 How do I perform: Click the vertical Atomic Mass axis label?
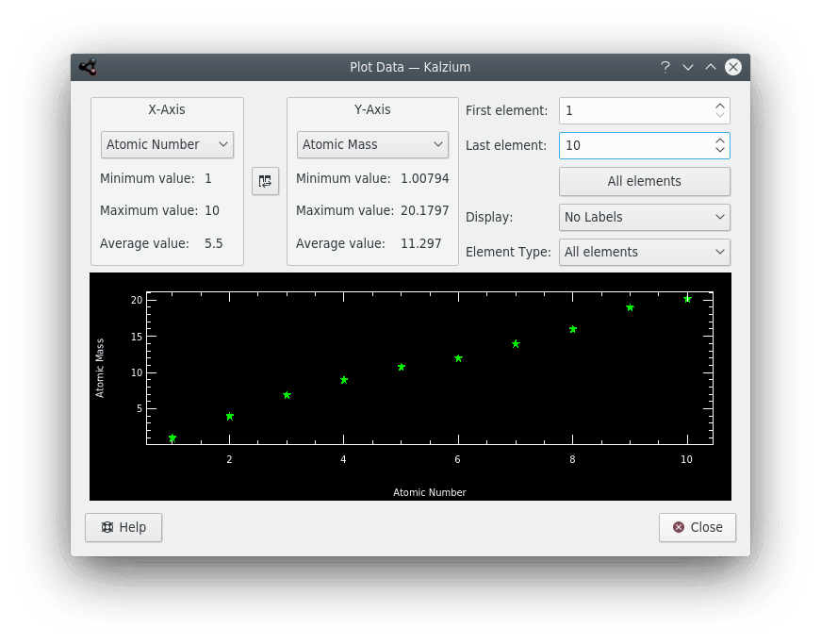click(100, 368)
